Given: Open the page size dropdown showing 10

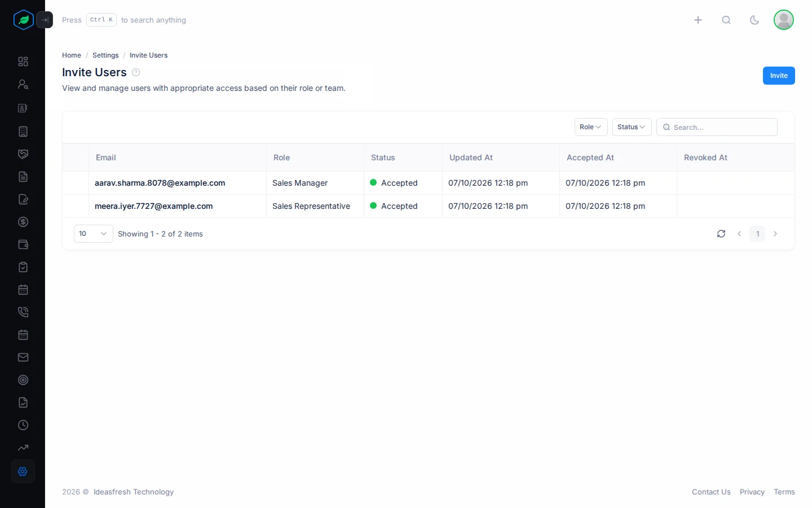Looking at the screenshot, I should click(x=94, y=234).
